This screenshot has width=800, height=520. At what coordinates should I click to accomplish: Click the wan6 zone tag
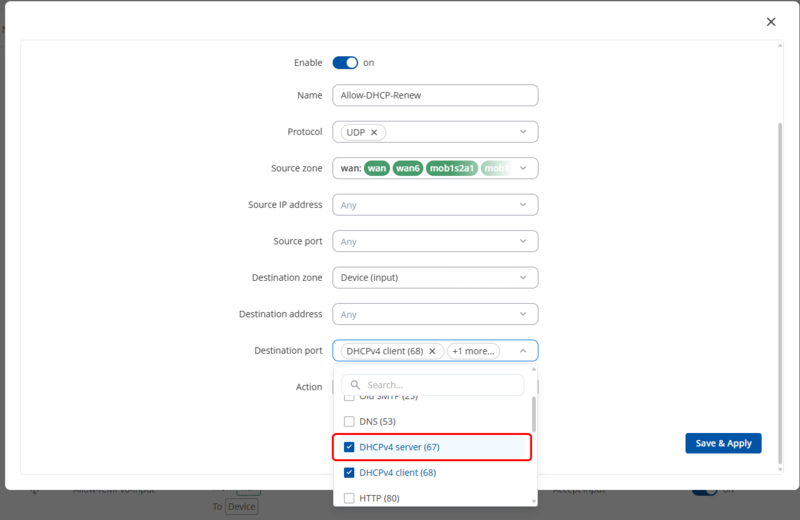(407, 168)
